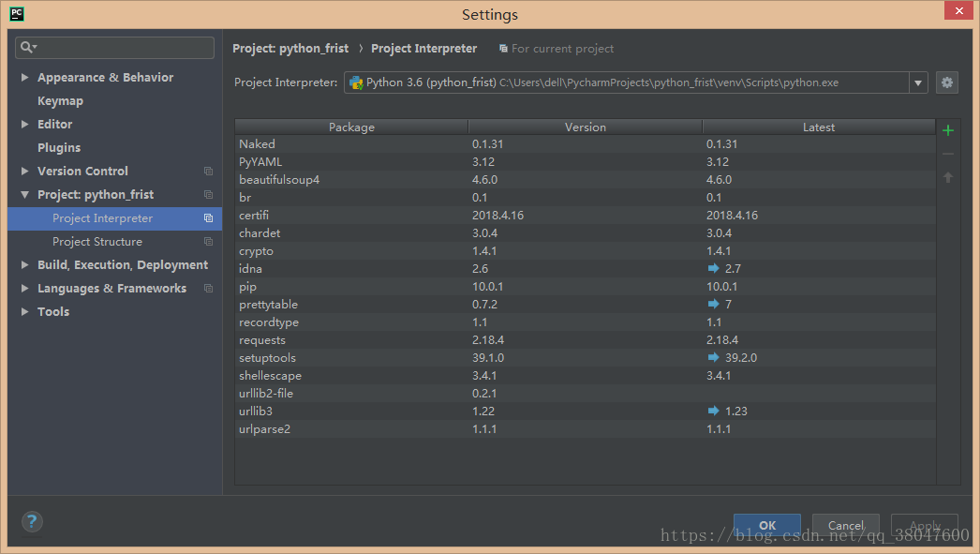Click the Apply button
980x554 pixels.
(925, 525)
